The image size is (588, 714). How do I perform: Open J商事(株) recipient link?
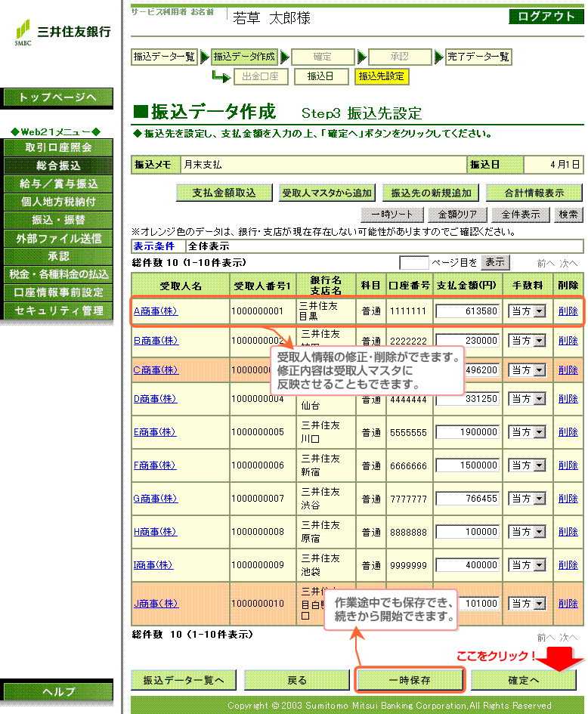(x=156, y=604)
